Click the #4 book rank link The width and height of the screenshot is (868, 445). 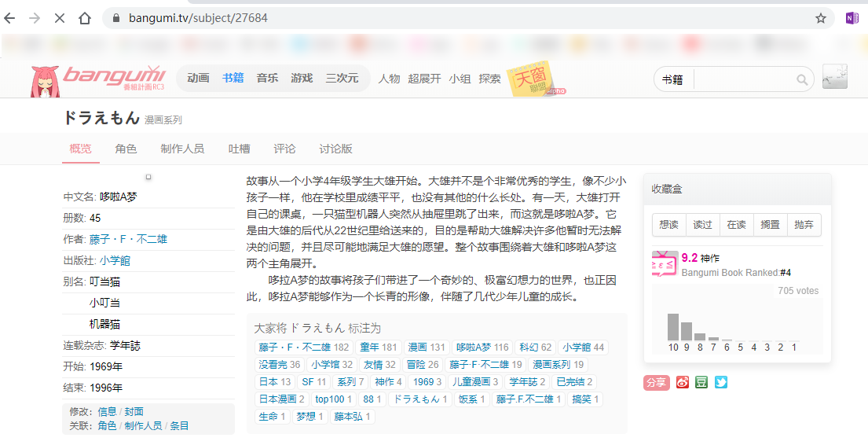click(x=785, y=273)
